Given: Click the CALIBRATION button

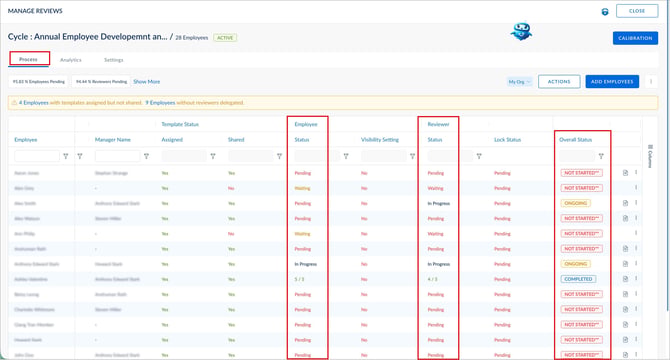Looking at the screenshot, I should coord(635,38).
